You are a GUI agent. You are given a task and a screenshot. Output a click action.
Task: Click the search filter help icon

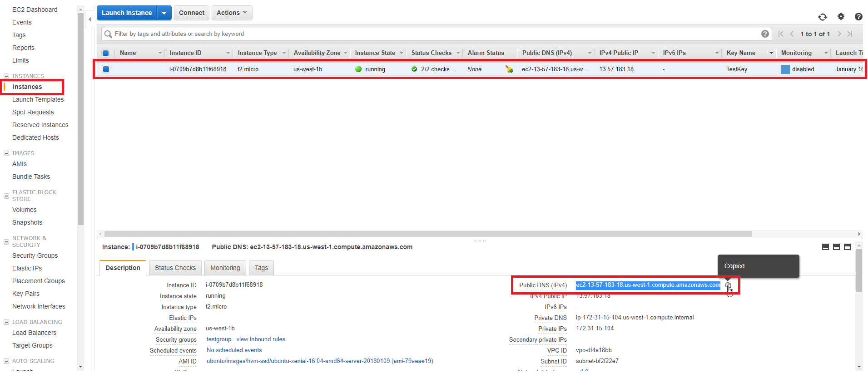click(765, 34)
